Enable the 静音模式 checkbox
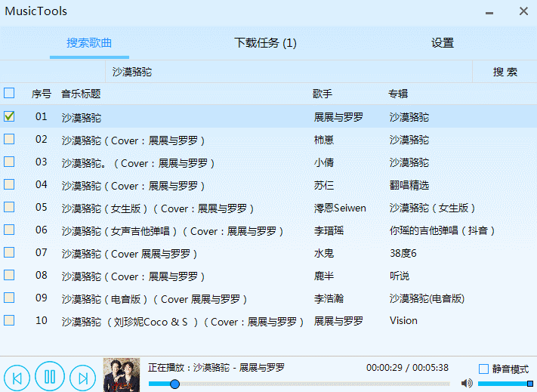Screen dimensions: 537x392 tap(484, 369)
